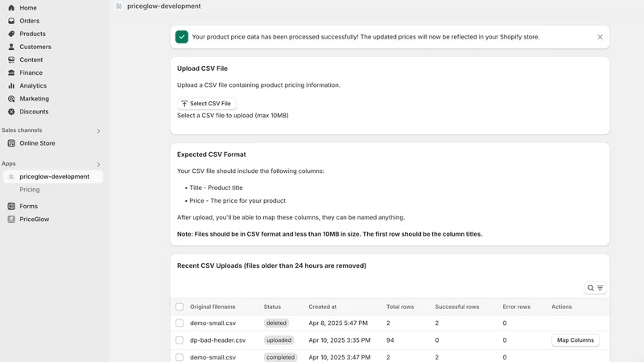Image resolution: width=644 pixels, height=362 pixels.
Task: Click the Online Store icon
Action: pyautogui.click(x=11, y=143)
